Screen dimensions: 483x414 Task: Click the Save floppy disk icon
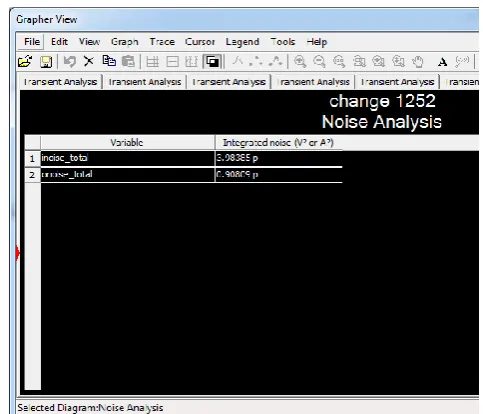(x=46, y=62)
